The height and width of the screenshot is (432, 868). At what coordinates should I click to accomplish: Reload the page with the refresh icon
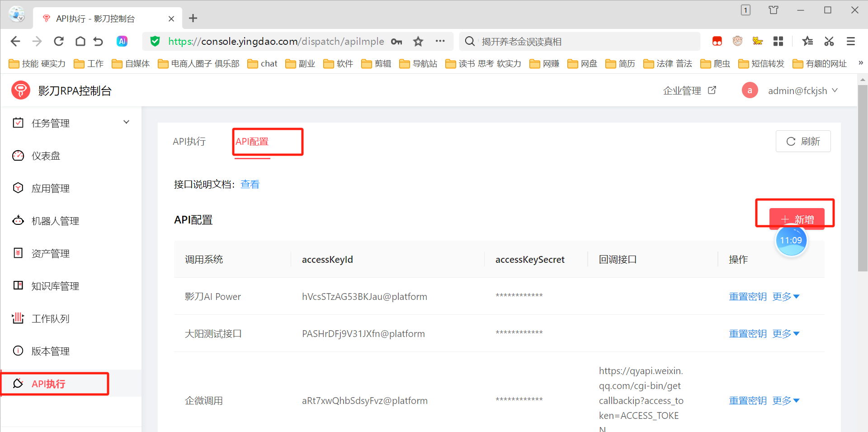(59, 42)
